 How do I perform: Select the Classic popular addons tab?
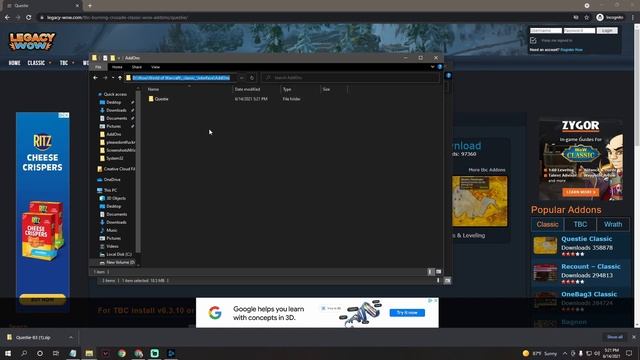click(547, 224)
